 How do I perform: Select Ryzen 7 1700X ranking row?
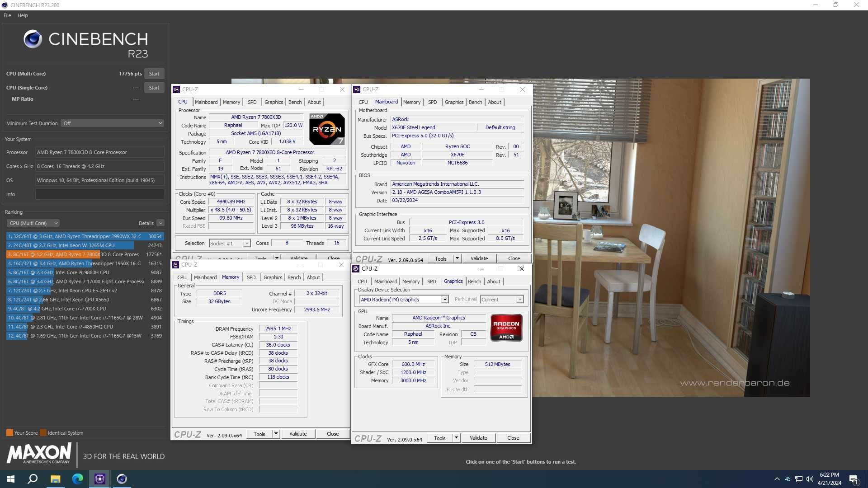click(85, 282)
